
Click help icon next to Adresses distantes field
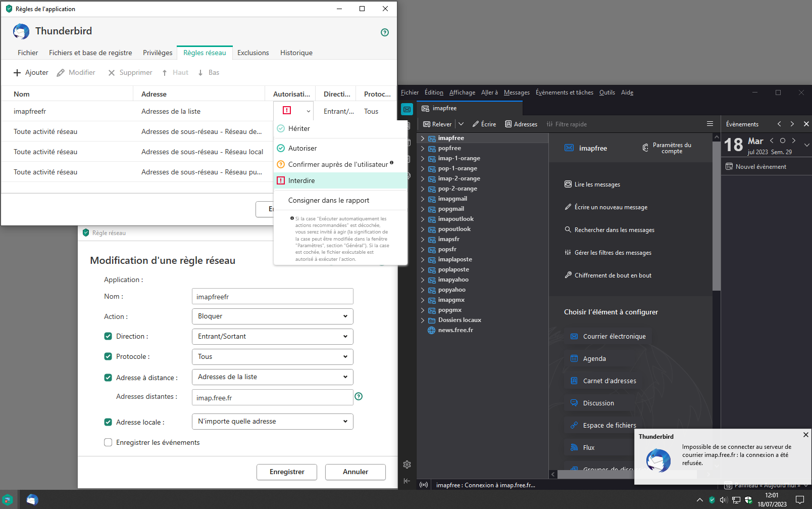(x=359, y=397)
